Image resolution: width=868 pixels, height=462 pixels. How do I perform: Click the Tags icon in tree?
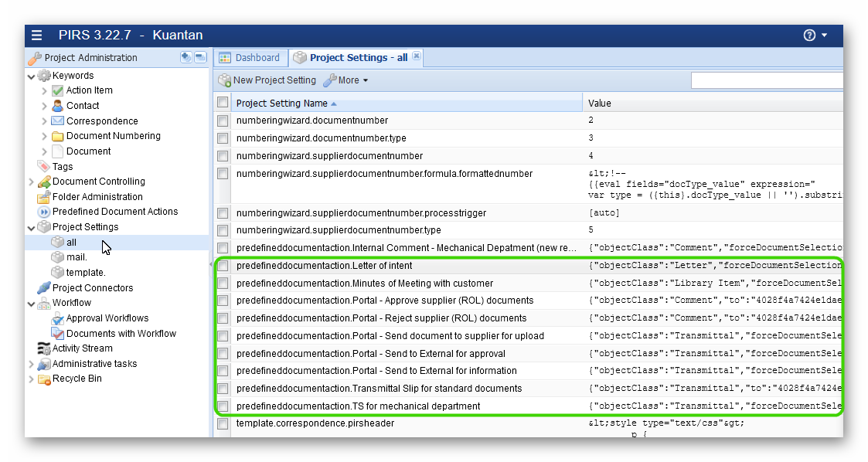[x=44, y=166]
